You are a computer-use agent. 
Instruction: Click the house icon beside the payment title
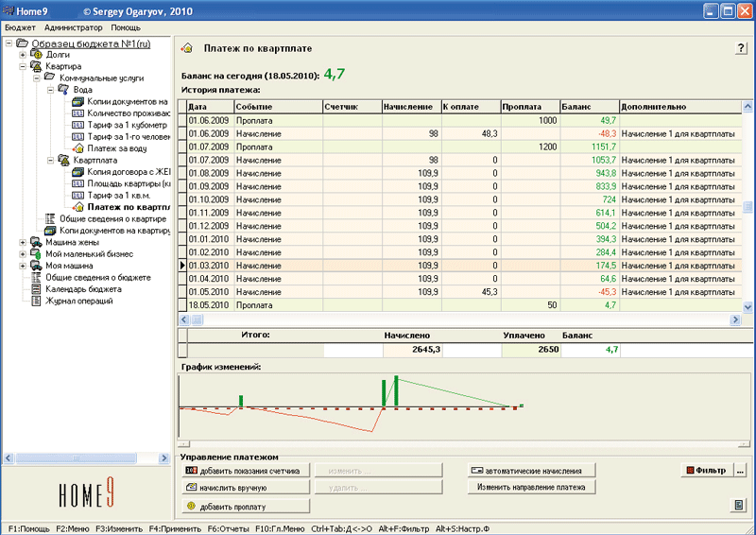[x=187, y=48]
